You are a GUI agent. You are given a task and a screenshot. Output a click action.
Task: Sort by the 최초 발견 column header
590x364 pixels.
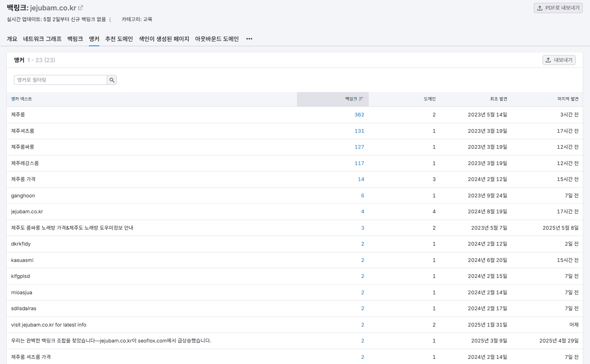click(x=499, y=99)
